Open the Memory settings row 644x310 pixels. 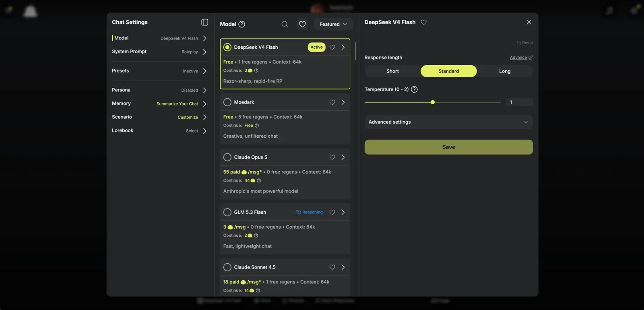(x=160, y=103)
